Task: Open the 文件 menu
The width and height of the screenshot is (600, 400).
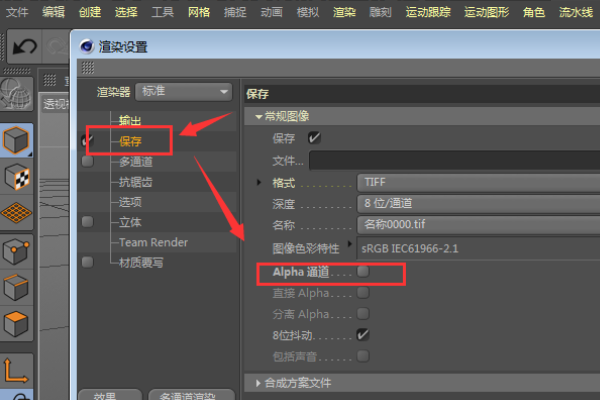Action: click(17, 12)
